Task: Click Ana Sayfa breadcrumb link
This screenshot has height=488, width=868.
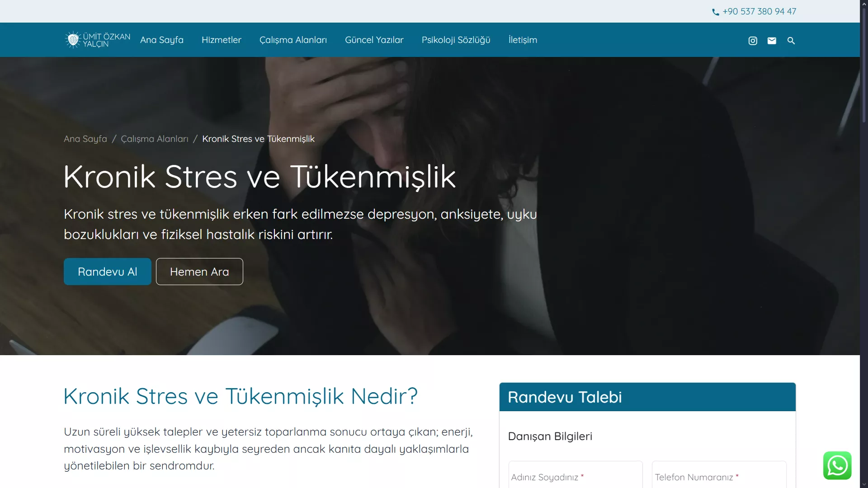Action: point(85,139)
